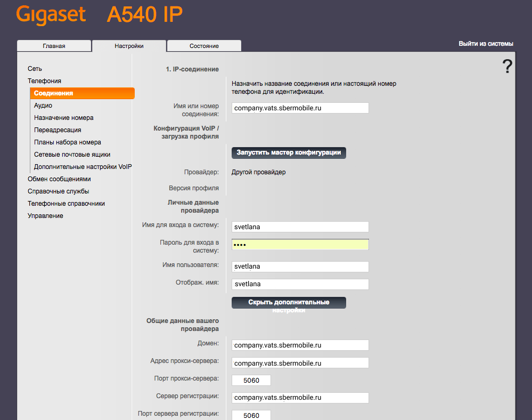Open Телефония section in sidebar
Viewport: 532px width, 420px height.
[44, 81]
